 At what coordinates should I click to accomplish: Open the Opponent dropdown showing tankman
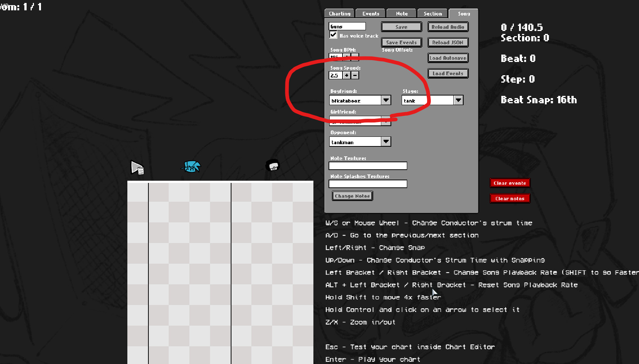[386, 142]
